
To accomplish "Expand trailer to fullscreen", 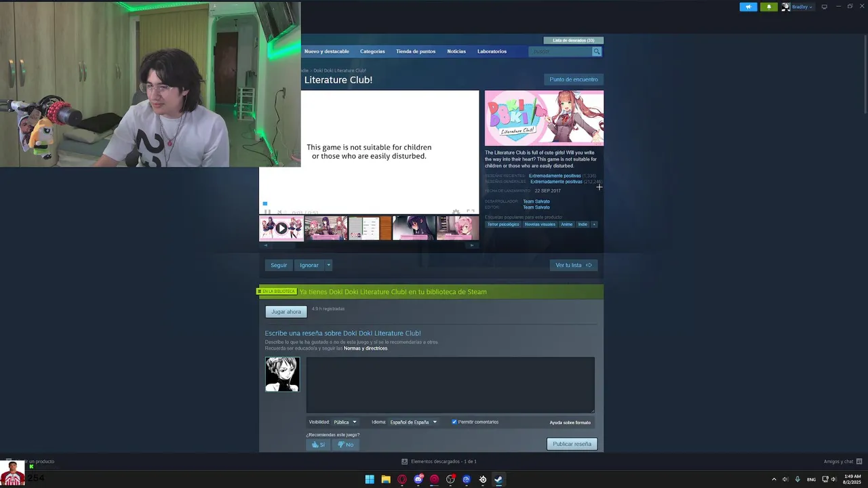I will [x=471, y=212].
